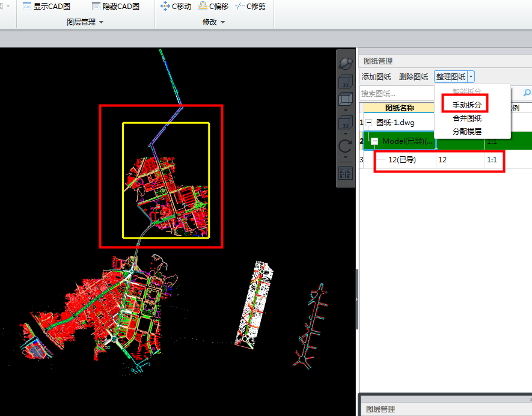Viewport: 532px width, 416px height.
Task: Select the 图纸-1.dwg row
Action: [396, 123]
